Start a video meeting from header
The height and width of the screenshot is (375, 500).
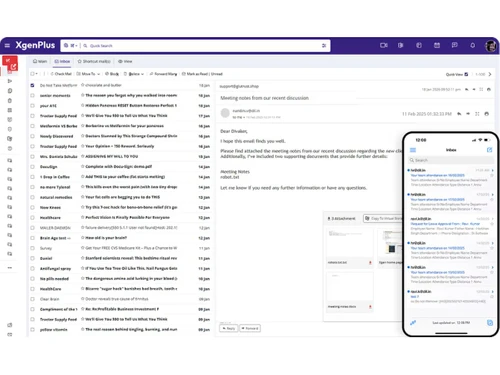(x=384, y=45)
